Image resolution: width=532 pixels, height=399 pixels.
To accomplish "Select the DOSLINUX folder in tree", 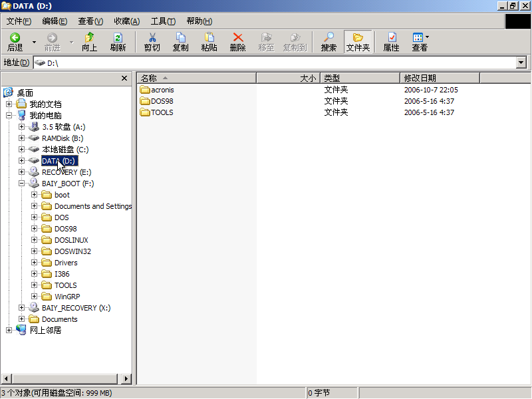I will tap(71, 240).
